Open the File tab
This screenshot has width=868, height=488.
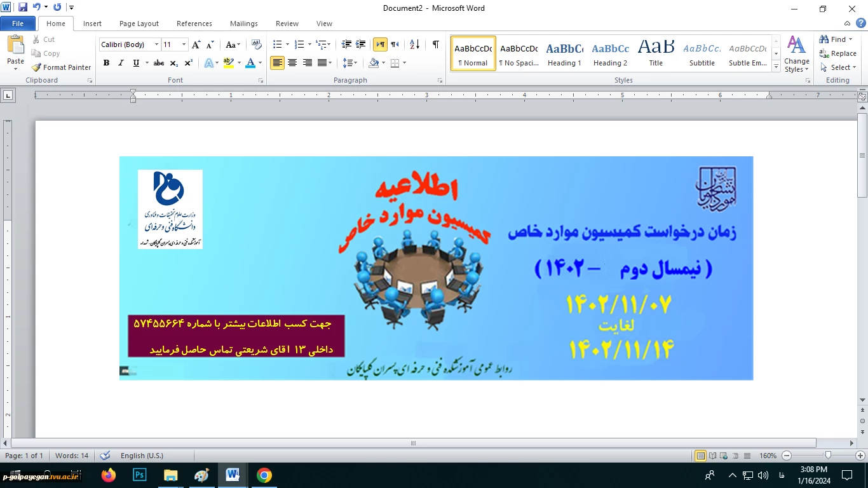(x=18, y=24)
